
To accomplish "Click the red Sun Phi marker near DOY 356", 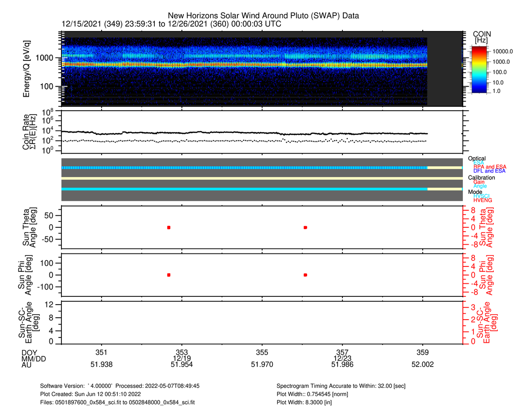I will click(305, 275).
